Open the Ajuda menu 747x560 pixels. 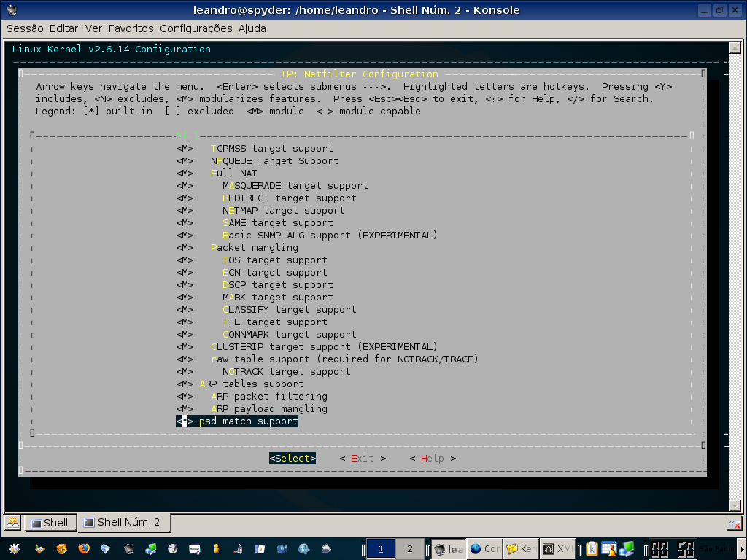(x=252, y=28)
